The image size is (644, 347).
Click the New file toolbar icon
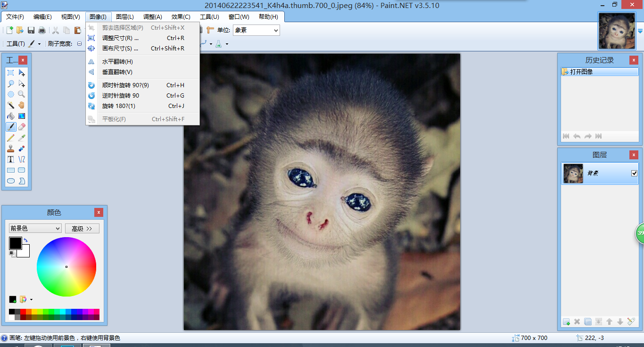(x=9, y=30)
